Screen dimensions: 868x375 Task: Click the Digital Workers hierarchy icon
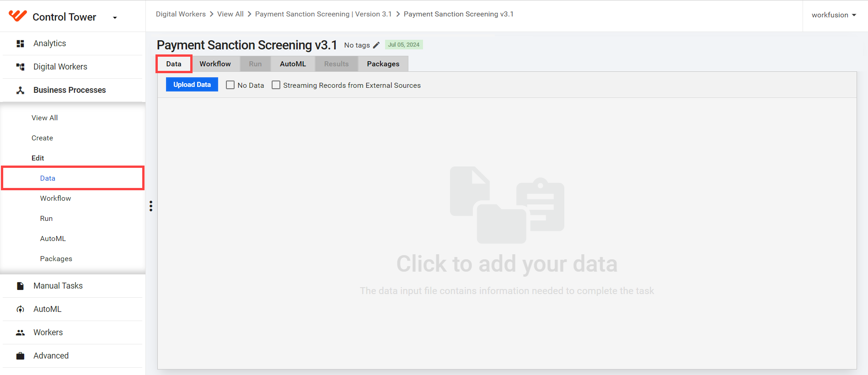[20, 67]
